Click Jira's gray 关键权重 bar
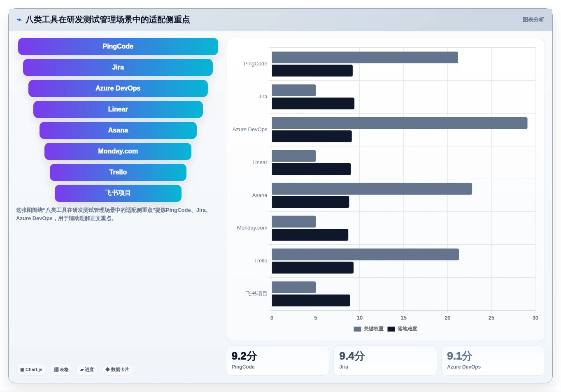 coord(294,90)
